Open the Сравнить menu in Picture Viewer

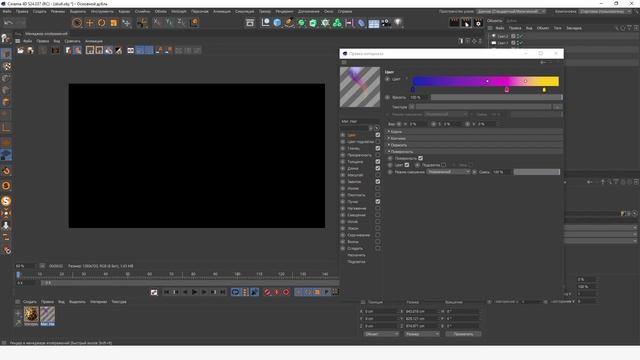[72, 41]
